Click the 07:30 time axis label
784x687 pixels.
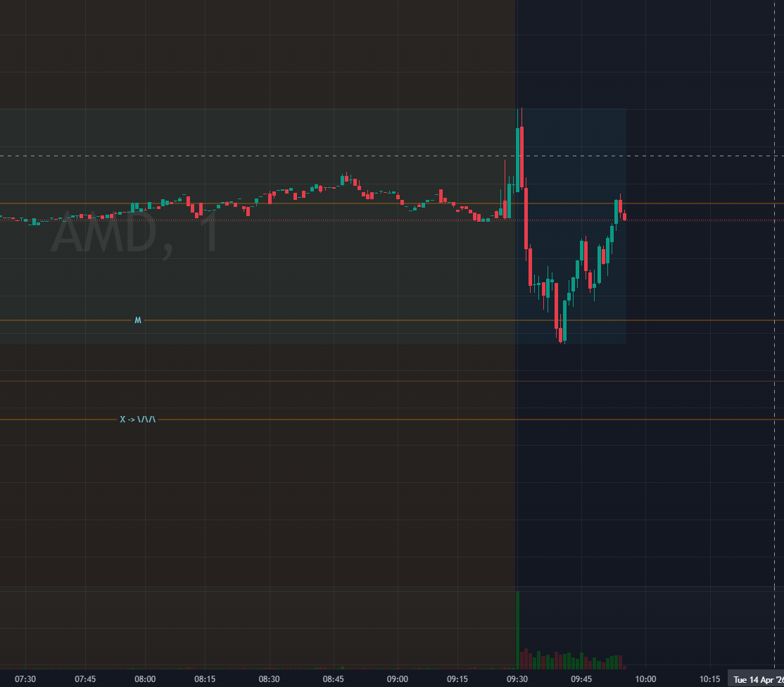pos(25,679)
